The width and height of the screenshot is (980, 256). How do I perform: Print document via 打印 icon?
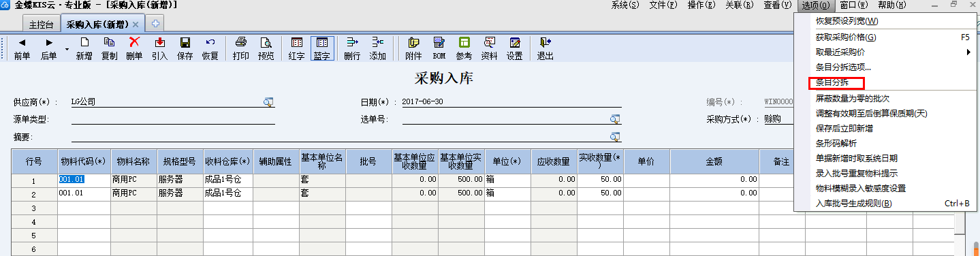(240, 49)
